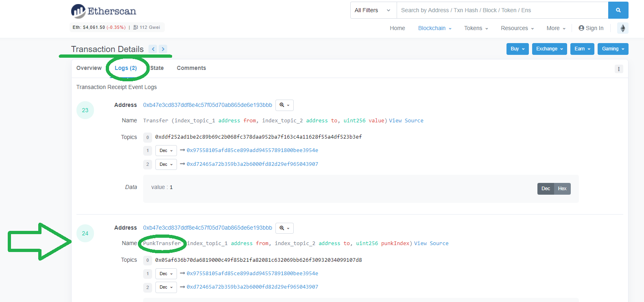Open the Earn dropdown button
Viewport: 644px width, 302px height.
point(582,49)
